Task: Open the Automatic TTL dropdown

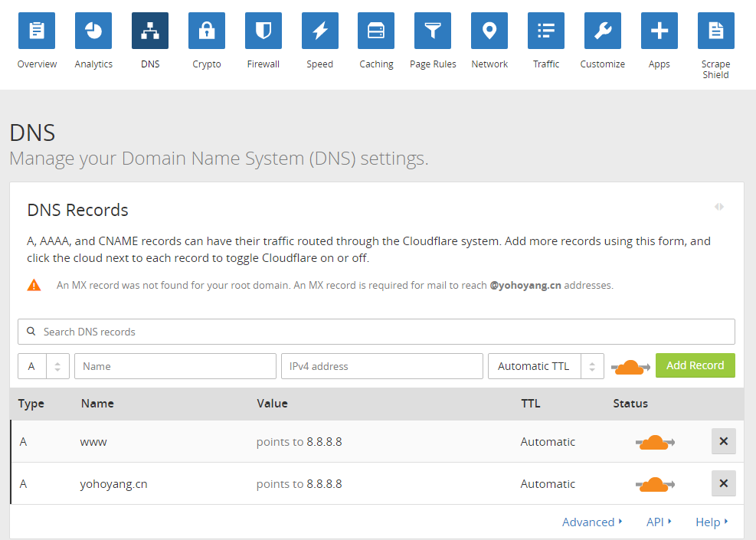Action: (x=545, y=366)
